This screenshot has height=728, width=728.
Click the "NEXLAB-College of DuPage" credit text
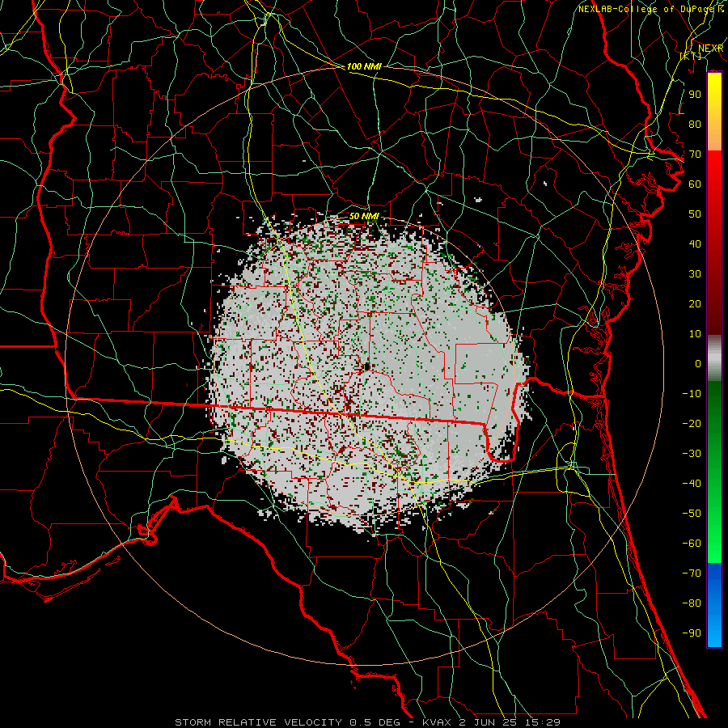pyautogui.click(x=647, y=9)
